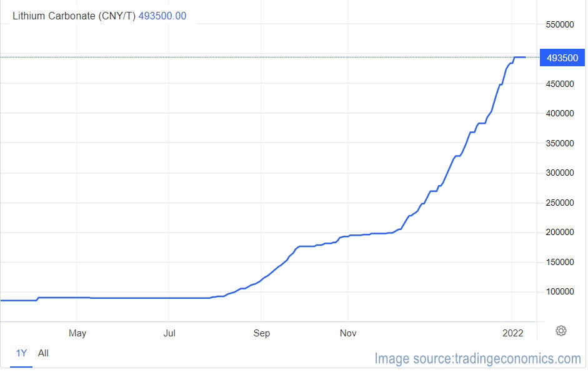Click the highlighted 493500 current price tag
Image resolution: width=588 pixels, height=372 pixels.
[562, 58]
